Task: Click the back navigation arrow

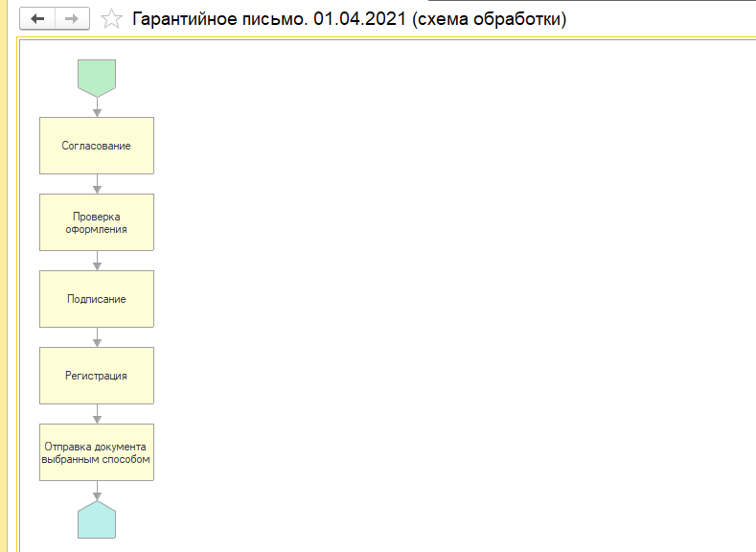Action: tap(38, 19)
